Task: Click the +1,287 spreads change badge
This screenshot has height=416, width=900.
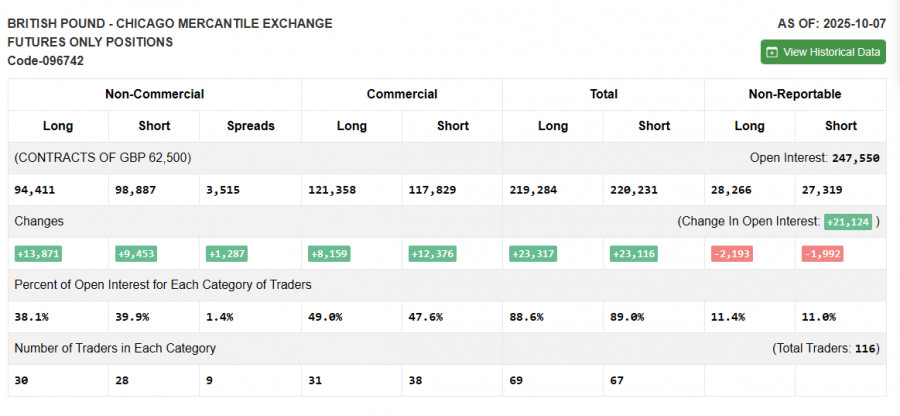Action: click(228, 254)
